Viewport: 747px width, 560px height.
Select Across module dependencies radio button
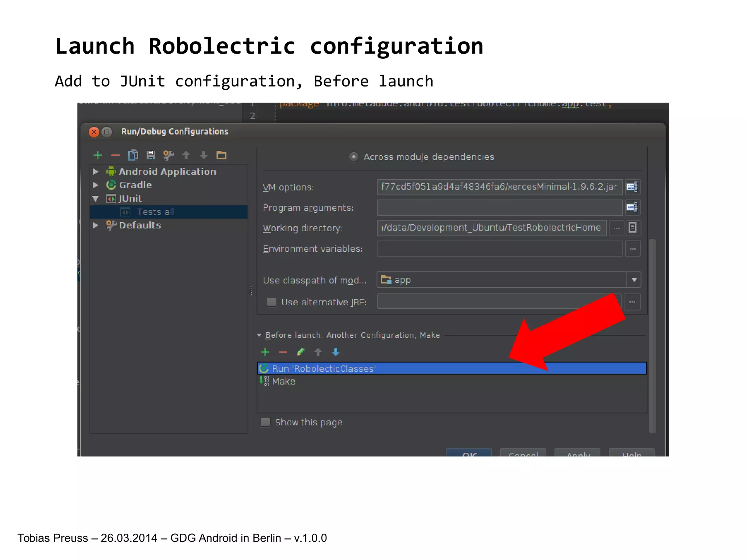(x=353, y=157)
